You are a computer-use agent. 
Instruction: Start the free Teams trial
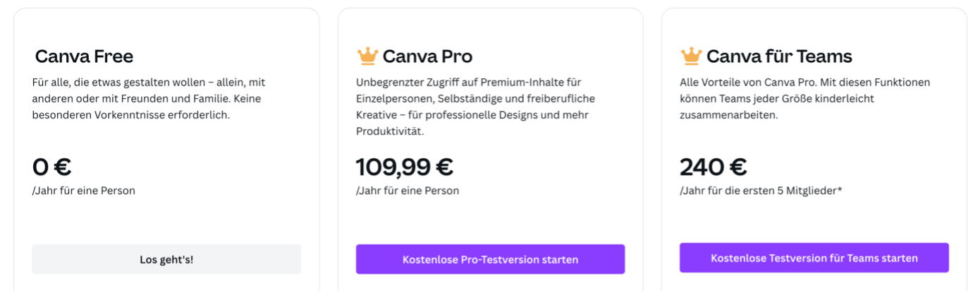(814, 258)
